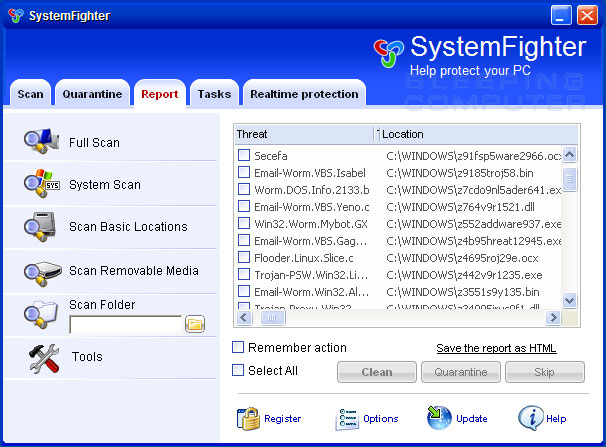Click the SystemFighter banner logo
Image resolution: width=606 pixels, height=447 pixels.
(x=388, y=53)
